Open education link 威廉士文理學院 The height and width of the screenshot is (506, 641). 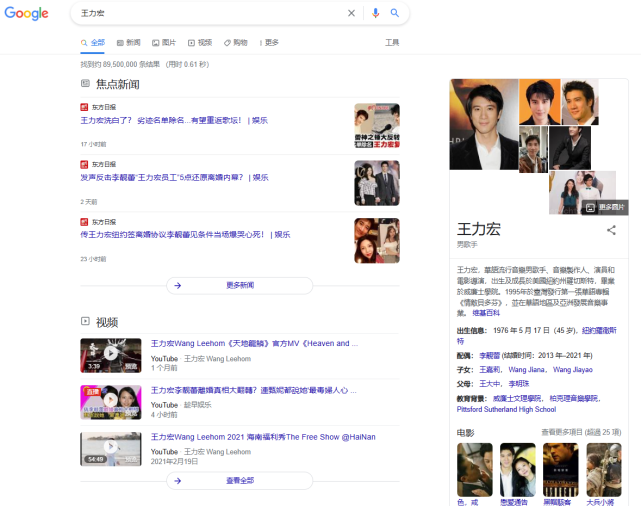[x=517, y=398]
